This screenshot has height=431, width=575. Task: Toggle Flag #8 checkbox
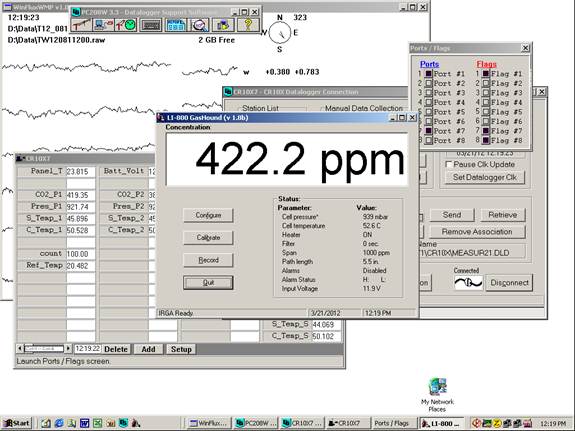[486, 140]
